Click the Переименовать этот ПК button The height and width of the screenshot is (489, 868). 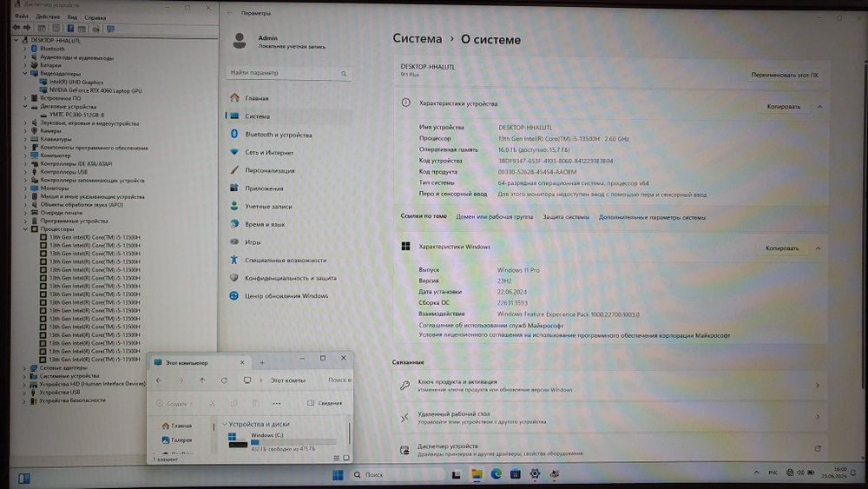(x=784, y=76)
